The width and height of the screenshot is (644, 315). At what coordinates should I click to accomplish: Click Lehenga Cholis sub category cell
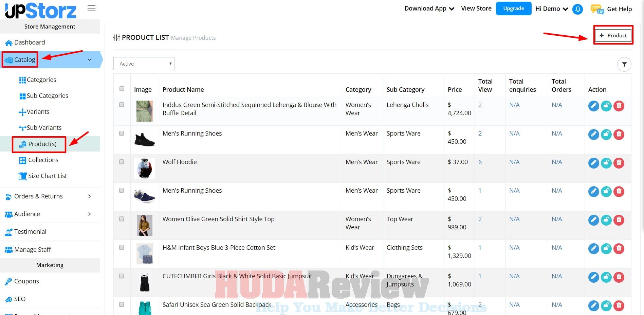point(407,105)
